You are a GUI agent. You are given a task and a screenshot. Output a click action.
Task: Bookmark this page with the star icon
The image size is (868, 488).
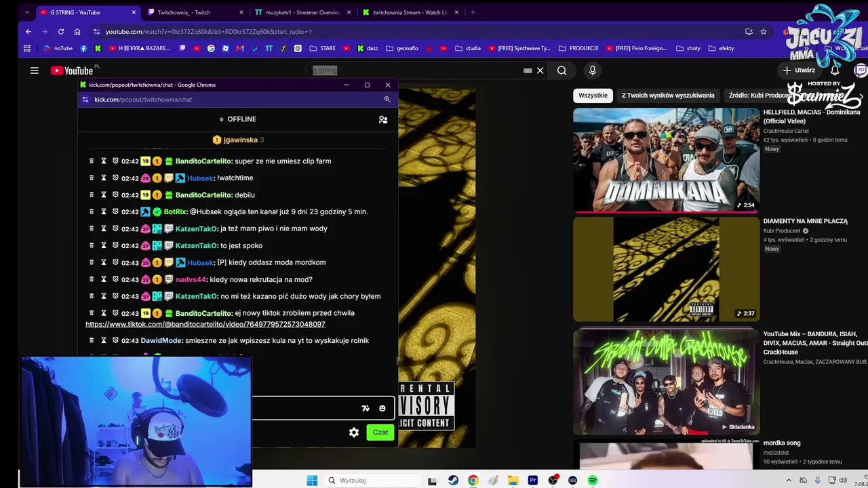click(x=764, y=32)
